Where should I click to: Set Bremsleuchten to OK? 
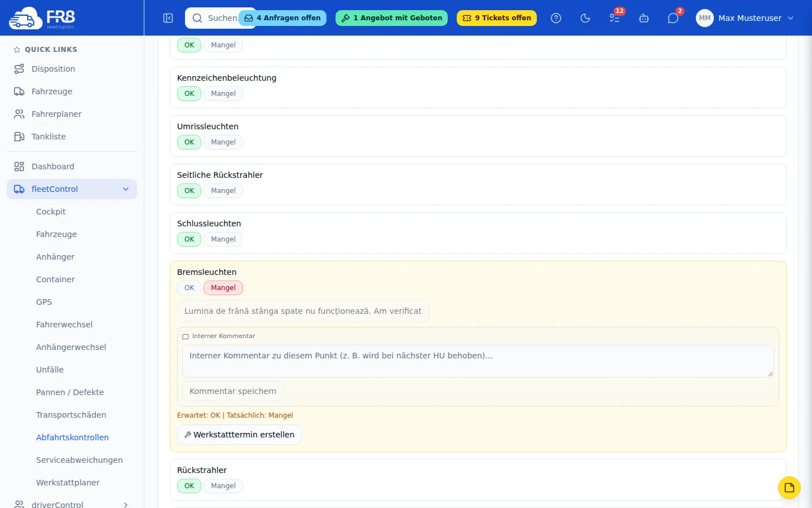click(x=189, y=288)
